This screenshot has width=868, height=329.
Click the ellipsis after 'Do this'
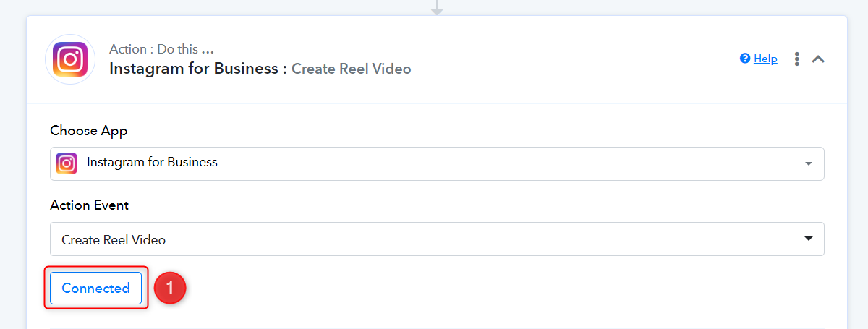point(208,50)
